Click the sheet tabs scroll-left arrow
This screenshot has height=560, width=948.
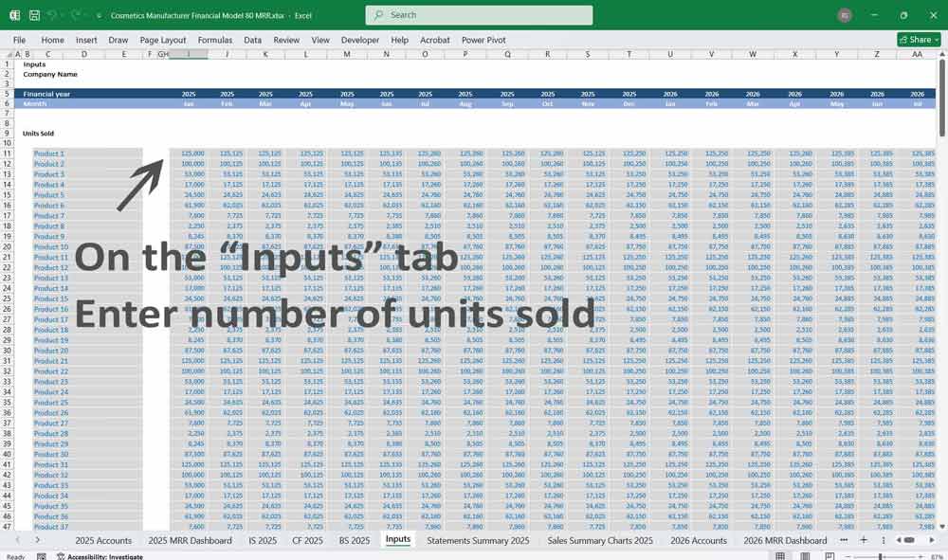(x=17, y=540)
